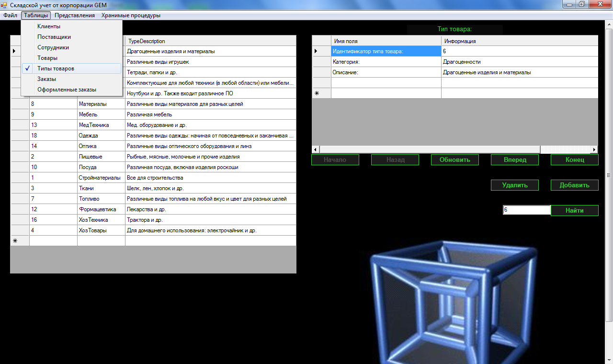This screenshot has width=613, height=364.
Task: Click right grid's current row arrow indicator
Action: 316,51
